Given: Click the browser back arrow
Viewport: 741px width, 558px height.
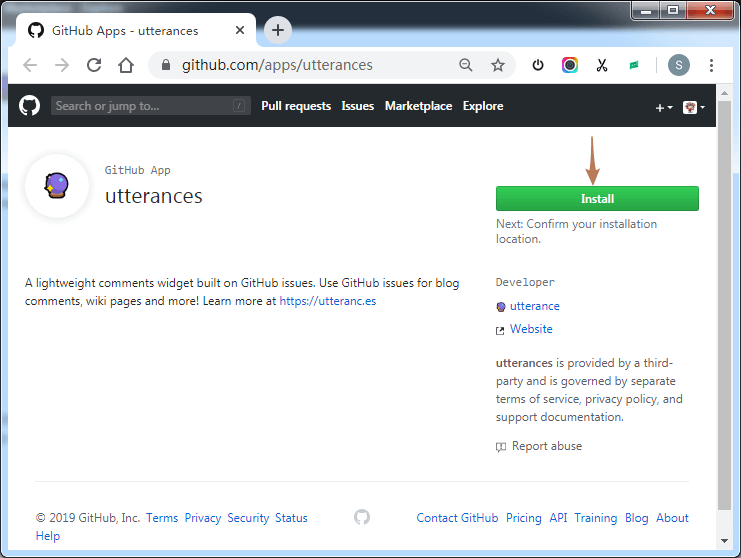Looking at the screenshot, I should point(30,65).
